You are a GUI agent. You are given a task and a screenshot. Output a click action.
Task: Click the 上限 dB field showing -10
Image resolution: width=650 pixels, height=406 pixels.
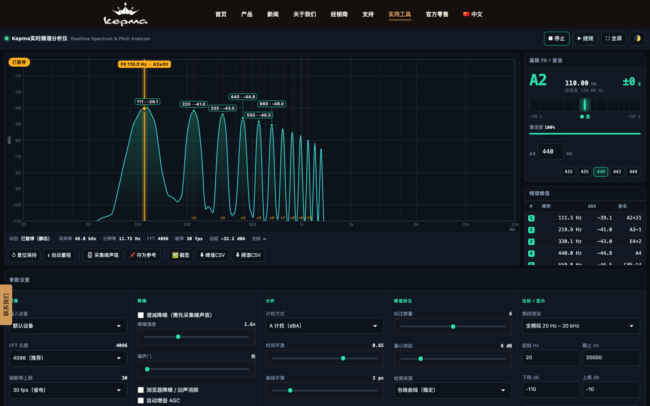pos(611,389)
